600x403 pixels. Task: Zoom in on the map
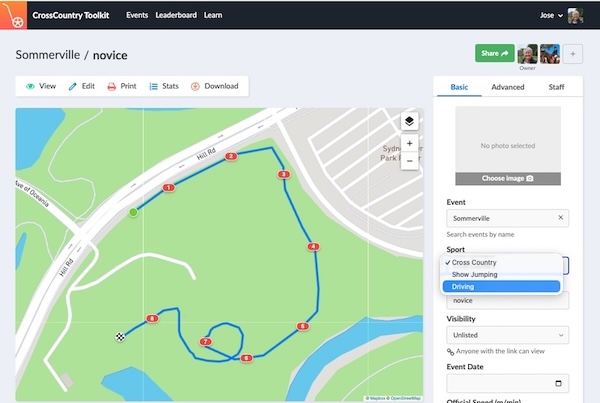coord(409,144)
